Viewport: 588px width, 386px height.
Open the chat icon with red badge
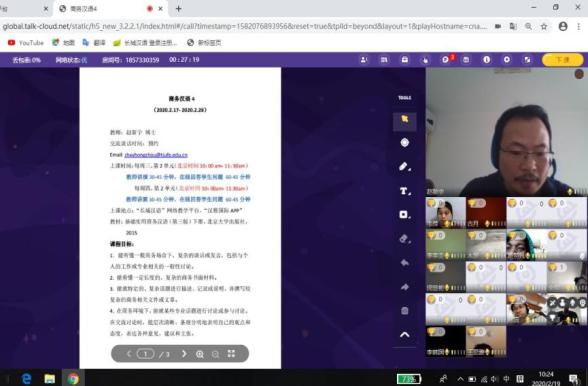[446, 60]
